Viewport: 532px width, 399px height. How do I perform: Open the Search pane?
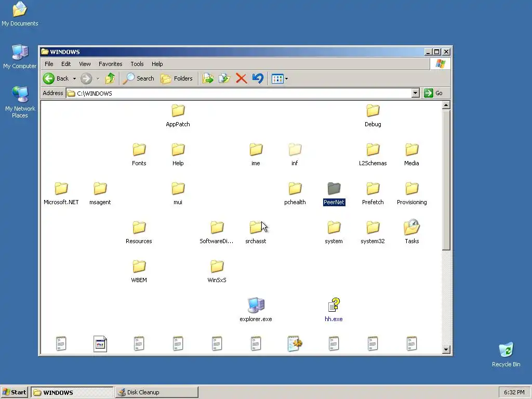pos(138,78)
